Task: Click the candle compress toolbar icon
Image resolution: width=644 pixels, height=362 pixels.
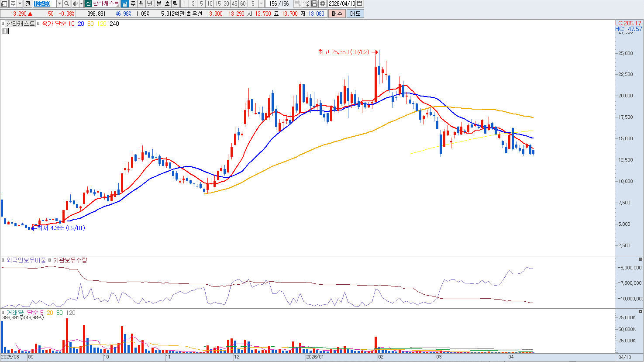Action: tap(297, 3)
